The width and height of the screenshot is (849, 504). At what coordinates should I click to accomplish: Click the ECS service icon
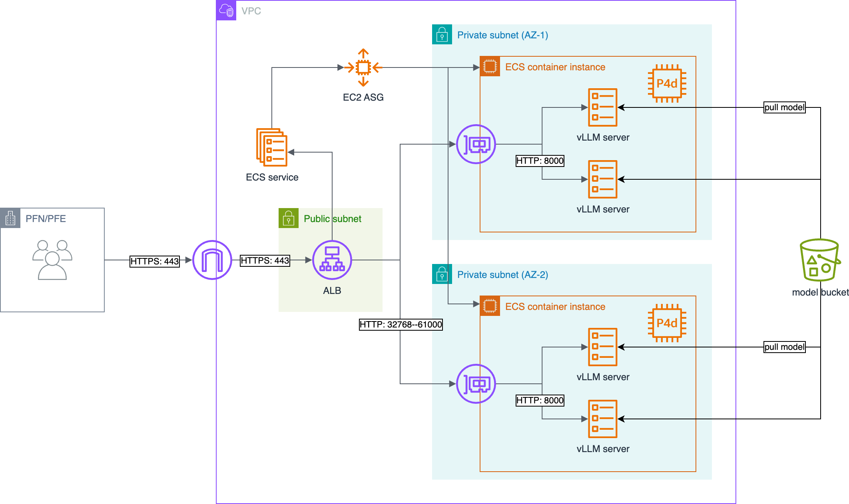click(x=272, y=147)
